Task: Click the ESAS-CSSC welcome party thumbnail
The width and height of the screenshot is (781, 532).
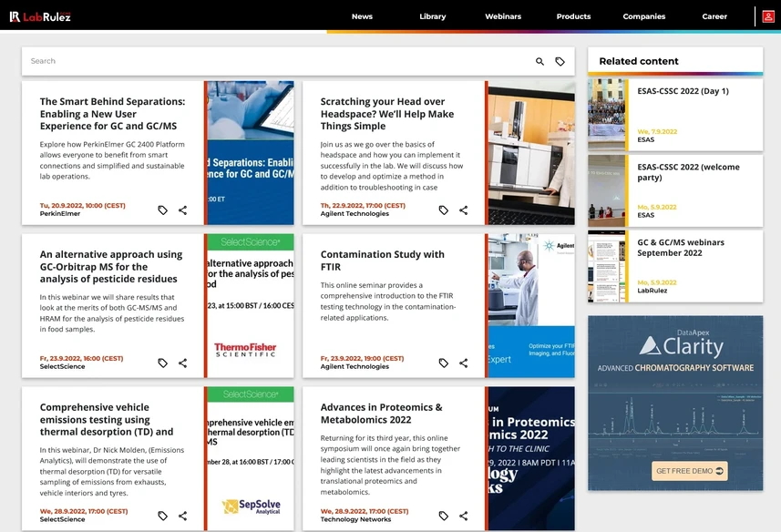Action: (606, 190)
